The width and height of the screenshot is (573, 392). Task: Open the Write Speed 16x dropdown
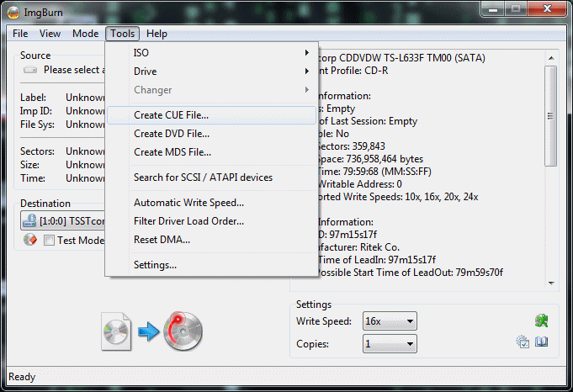[x=390, y=321]
